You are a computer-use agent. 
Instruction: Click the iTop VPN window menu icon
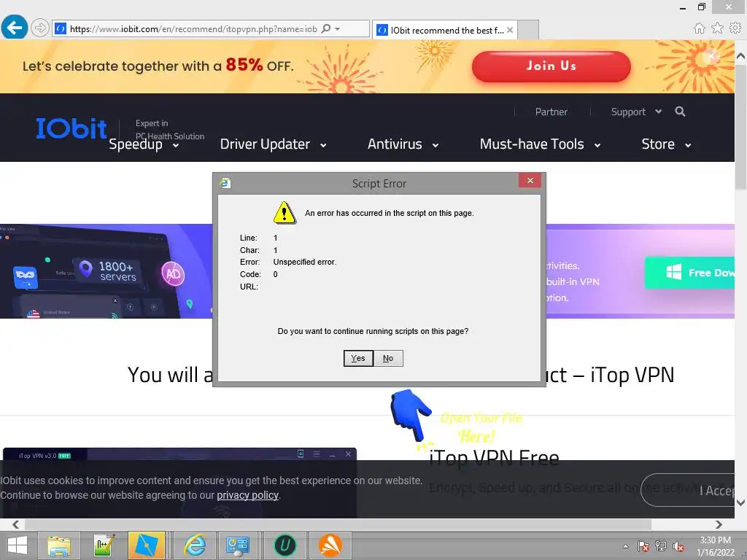coord(317,454)
